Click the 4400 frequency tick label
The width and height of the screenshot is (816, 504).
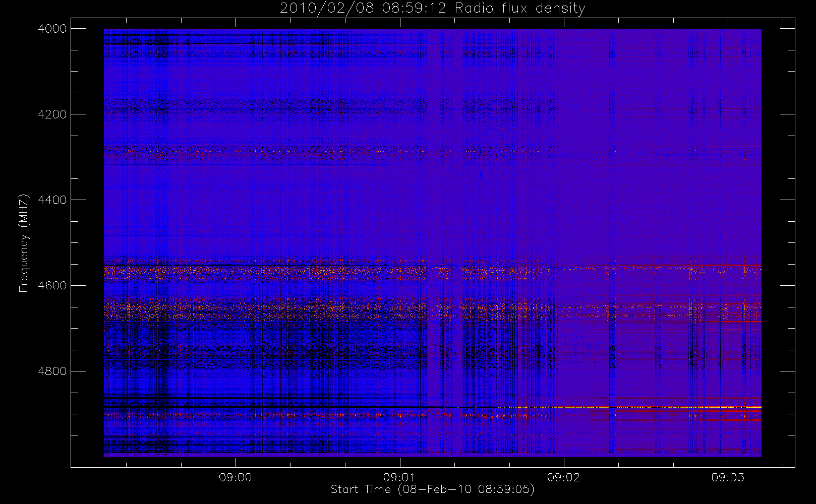pos(52,200)
